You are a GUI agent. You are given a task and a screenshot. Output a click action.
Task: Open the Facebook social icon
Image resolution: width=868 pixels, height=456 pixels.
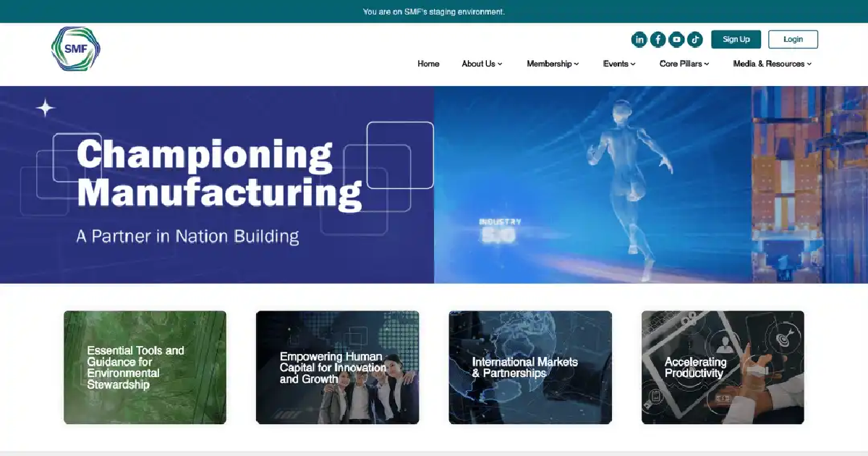pyautogui.click(x=658, y=40)
